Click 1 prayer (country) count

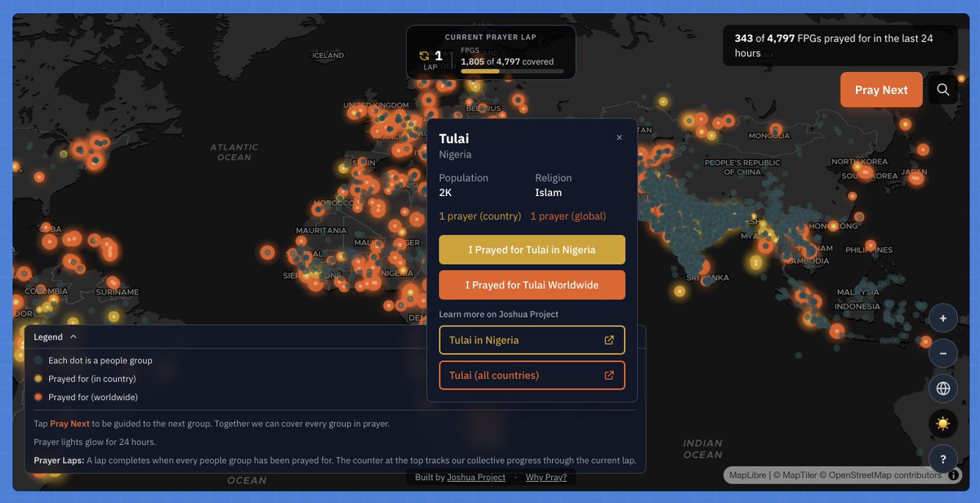(x=480, y=216)
